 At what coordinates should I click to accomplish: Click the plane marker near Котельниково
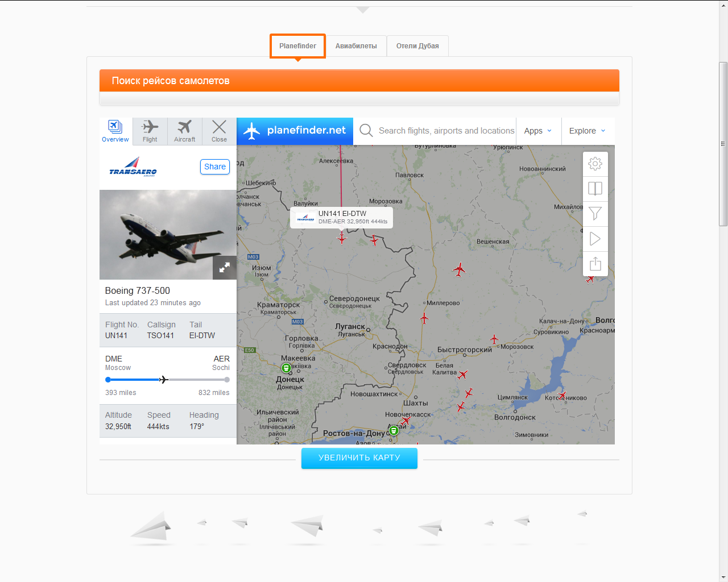(x=562, y=396)
